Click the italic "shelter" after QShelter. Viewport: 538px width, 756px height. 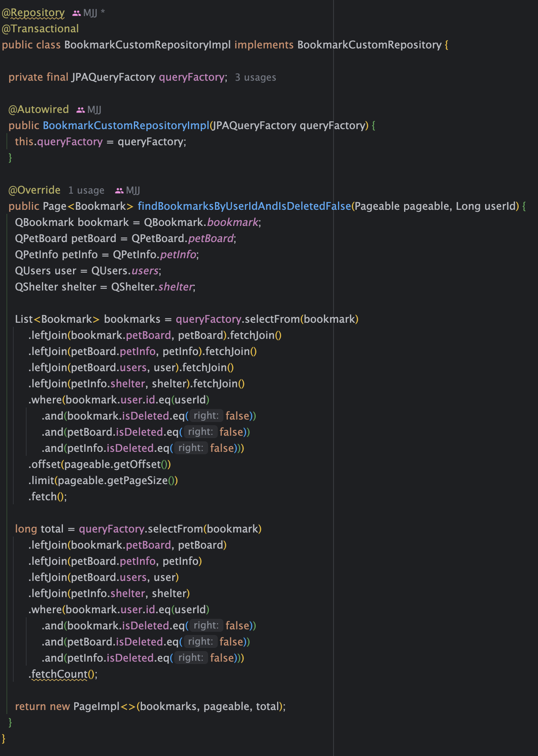[176, 287]
